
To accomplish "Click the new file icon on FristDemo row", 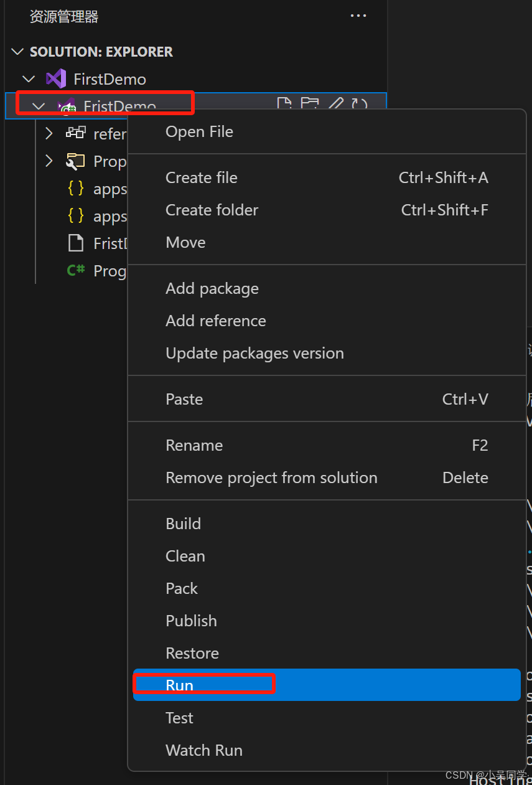I will [284, 103].
